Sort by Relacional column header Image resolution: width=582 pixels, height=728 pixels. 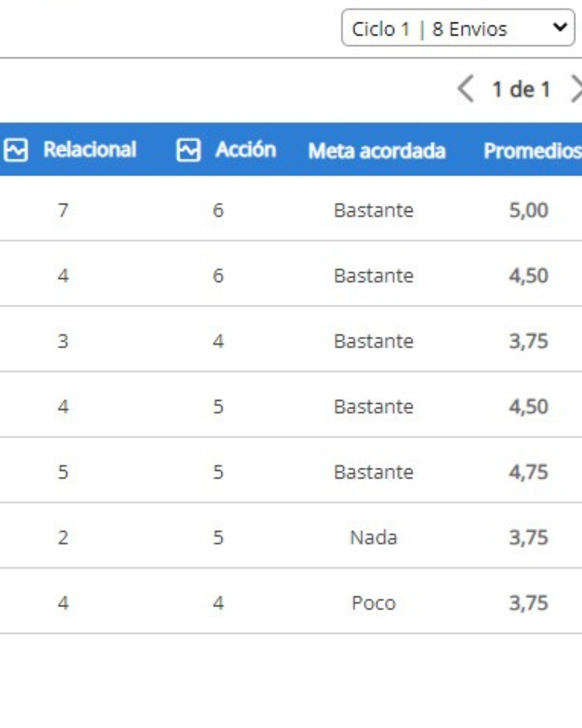(x=89, y=149)
